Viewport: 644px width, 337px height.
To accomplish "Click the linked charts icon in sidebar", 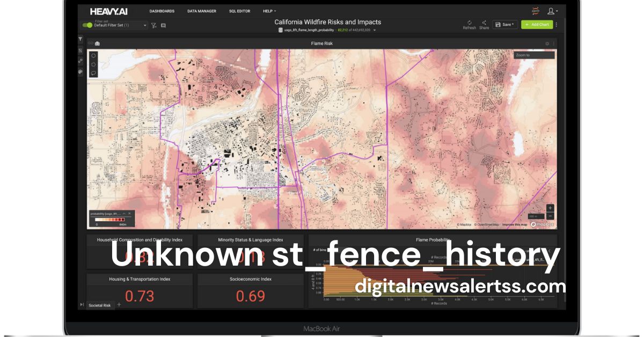I will [80, 61].
